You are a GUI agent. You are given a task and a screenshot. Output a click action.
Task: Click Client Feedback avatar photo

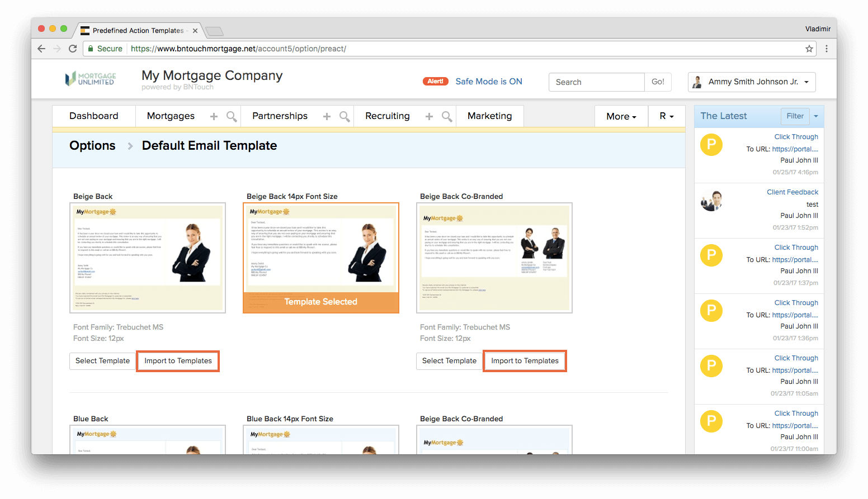pos(711,201)
